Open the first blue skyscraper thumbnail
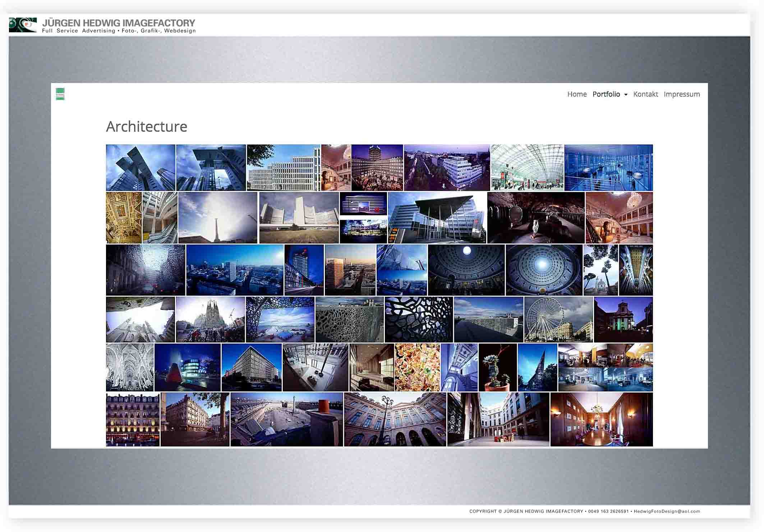Screen dimensions: 764x532 coord(141,168)
